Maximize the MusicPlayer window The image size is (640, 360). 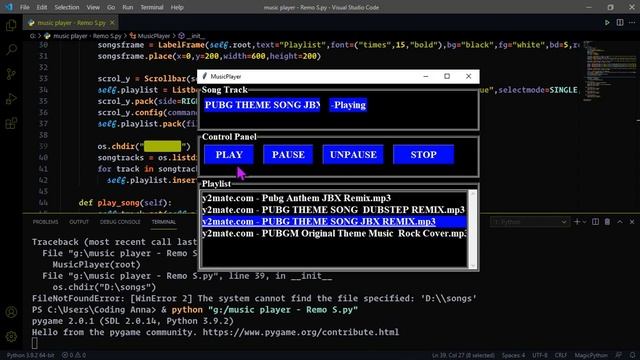tap(447, 76)
